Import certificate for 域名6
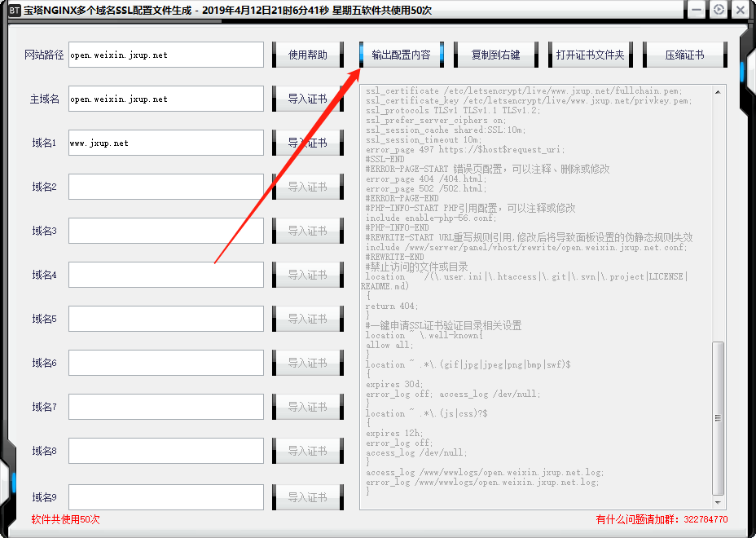756x538 pixels. click(308, 363)
